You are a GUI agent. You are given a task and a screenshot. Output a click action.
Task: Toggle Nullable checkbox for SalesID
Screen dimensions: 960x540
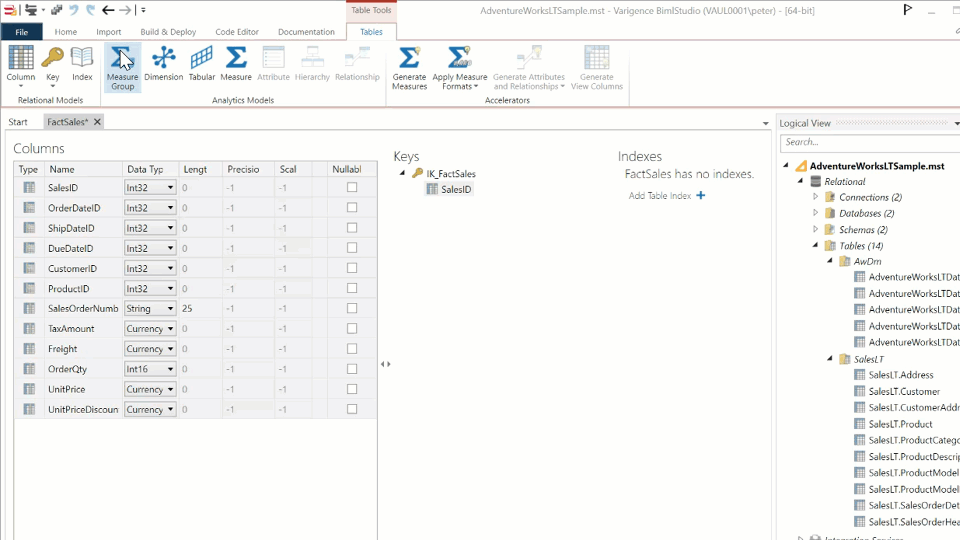coord(352,187)
